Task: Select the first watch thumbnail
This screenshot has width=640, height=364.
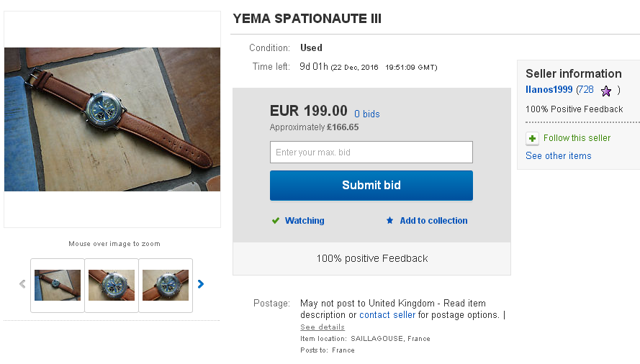Action: [58, 286]
